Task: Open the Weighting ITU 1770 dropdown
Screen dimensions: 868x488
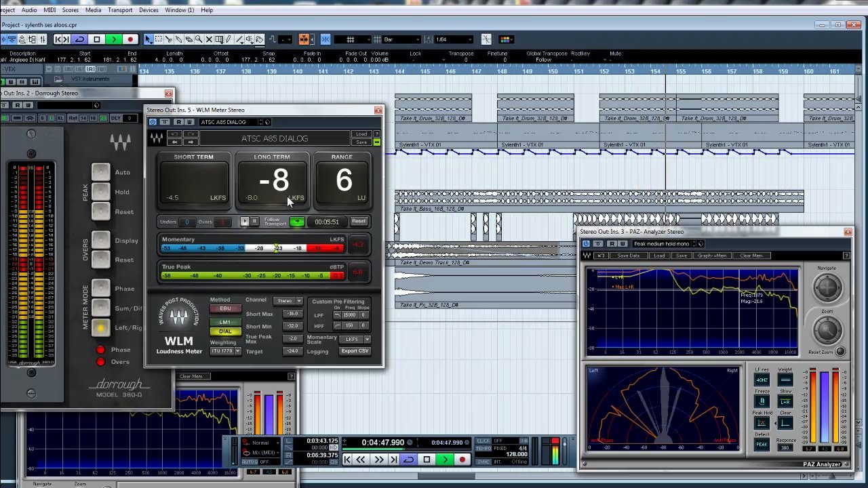Action: tap(226, 351)
